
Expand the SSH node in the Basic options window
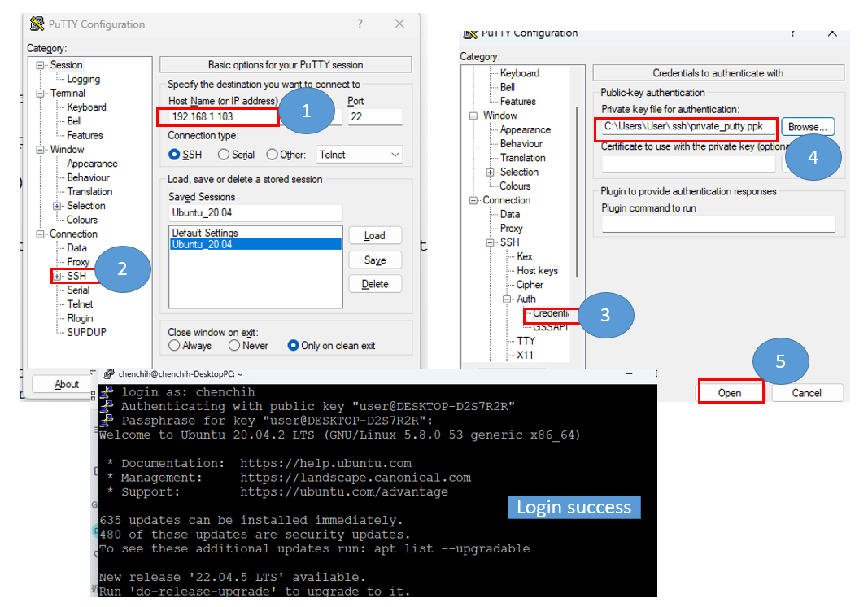[x=57, y=276]
